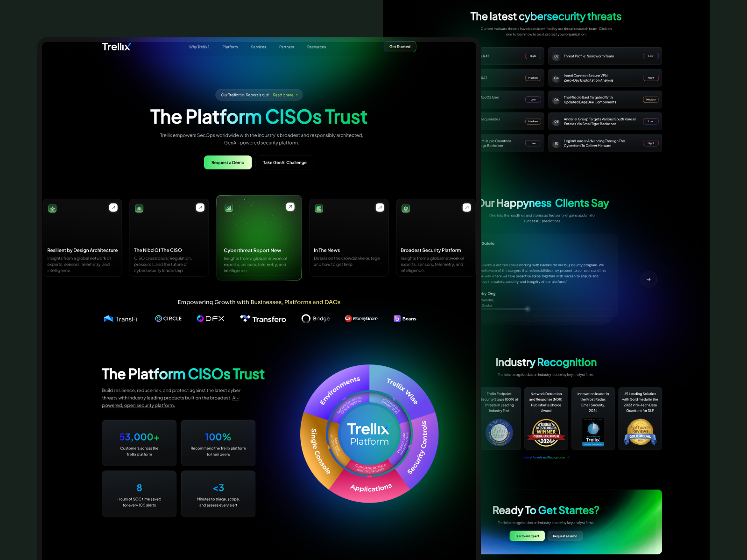Screen dimensions: 747x560
Task: Click the DFX partner logo
Action: (211, 318)
